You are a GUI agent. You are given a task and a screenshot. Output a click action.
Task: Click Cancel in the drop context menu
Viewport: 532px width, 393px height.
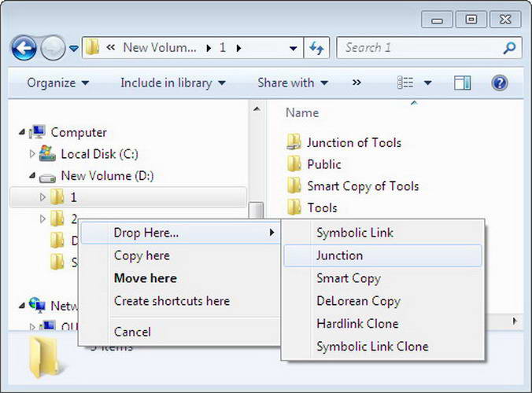pyautogui.click(x=132, y=332)
